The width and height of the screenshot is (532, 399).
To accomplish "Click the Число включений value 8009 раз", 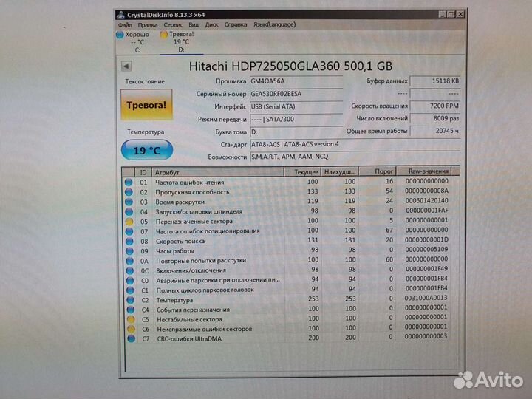I will click(435, 118).
